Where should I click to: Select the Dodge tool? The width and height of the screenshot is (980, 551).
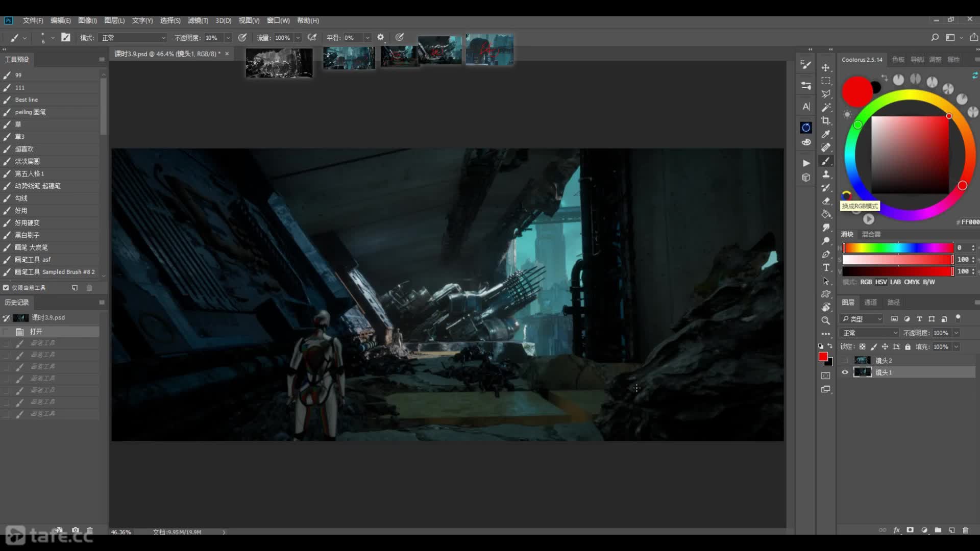point(825,241)
